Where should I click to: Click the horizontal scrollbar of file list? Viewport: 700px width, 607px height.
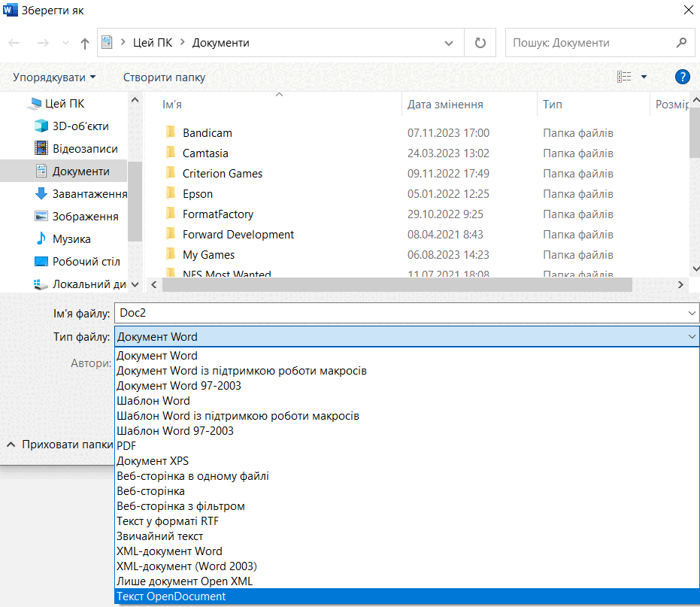(x=397, y=284)
